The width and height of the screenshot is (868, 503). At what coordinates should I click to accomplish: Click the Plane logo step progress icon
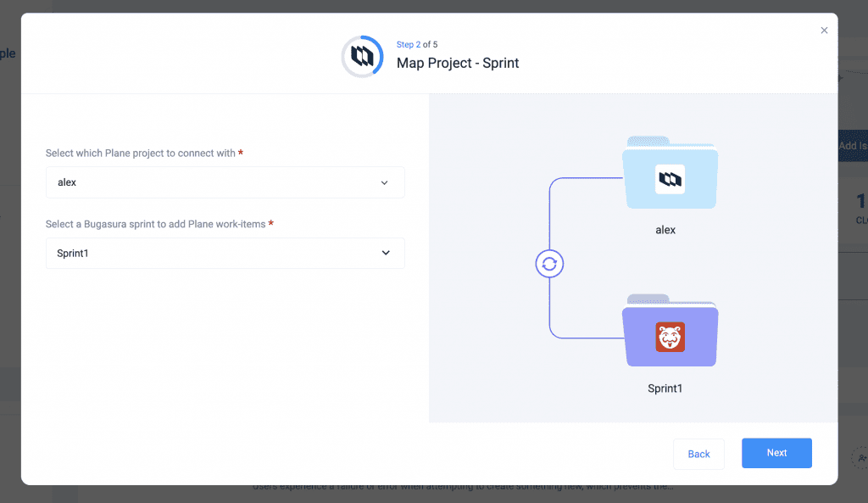click(x=362, y=57)
